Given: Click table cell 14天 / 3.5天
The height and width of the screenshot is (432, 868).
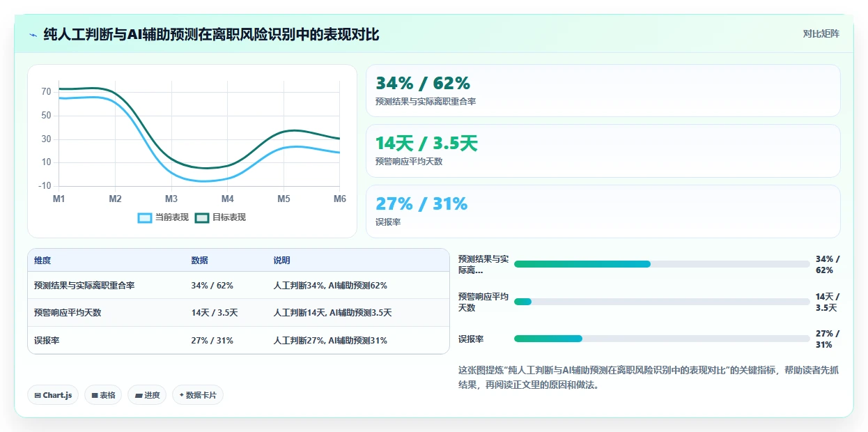Looking at the screenshot, I should point(215,313).
